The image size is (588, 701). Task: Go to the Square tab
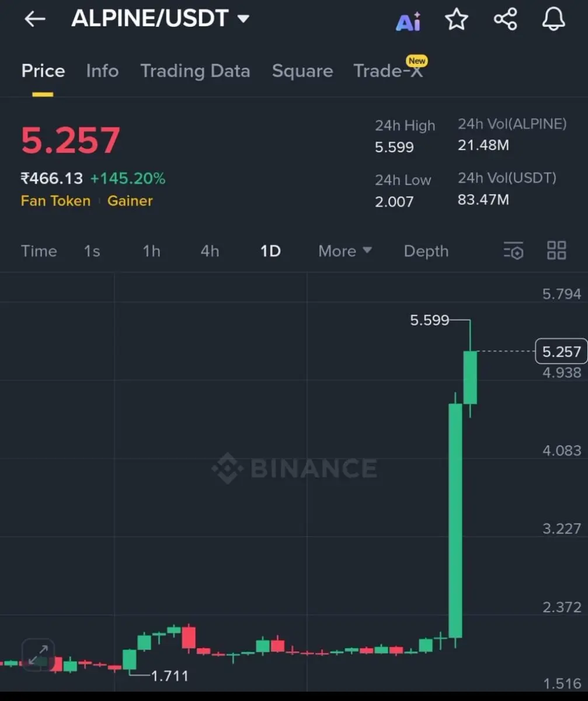[x=302, y=71]
